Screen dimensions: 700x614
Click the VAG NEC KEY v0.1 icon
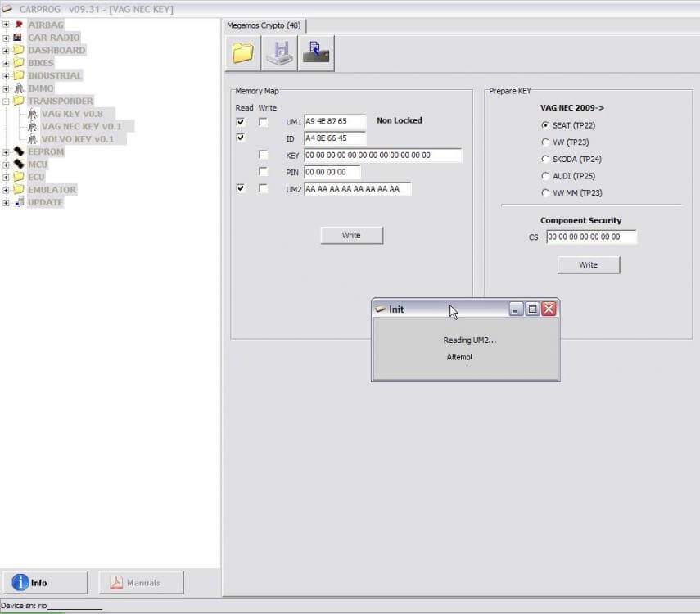pos(32,126)
